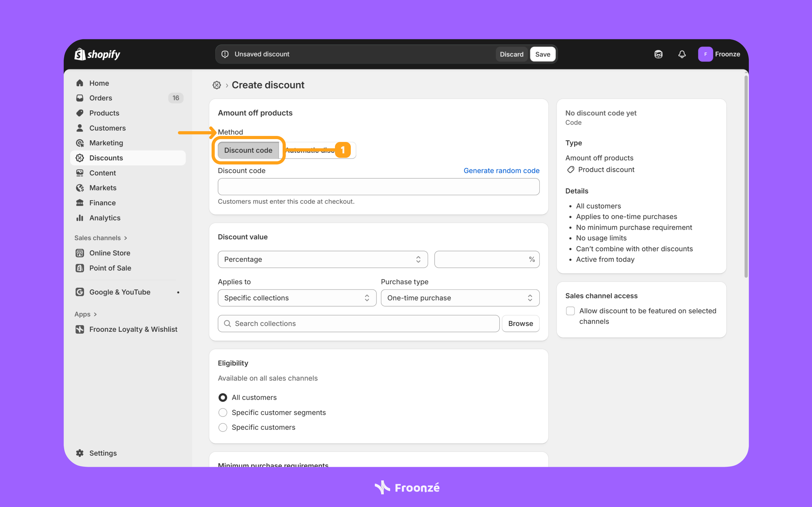
Task: Open the One-time purchase dropdown
Action: point(460,298)
